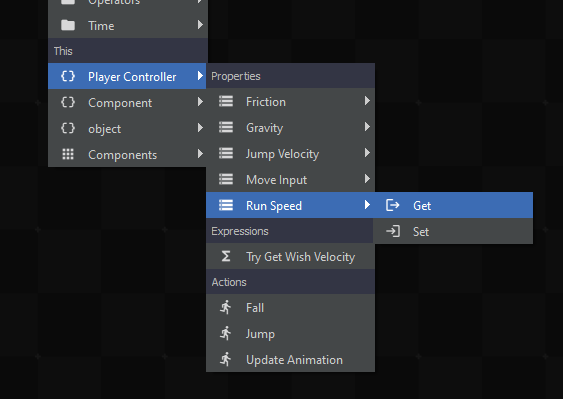This screenshot has width=563, height=399.
Task: Expand the Run Speed submenu arrow
Action: pyautogui.click(x=367, y=205)
